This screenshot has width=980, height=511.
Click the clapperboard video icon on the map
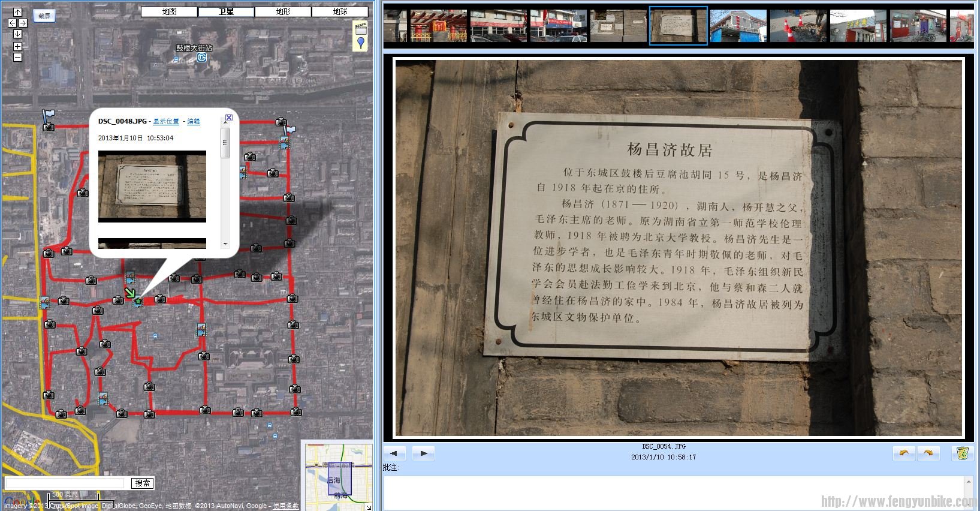pos(360,26)
